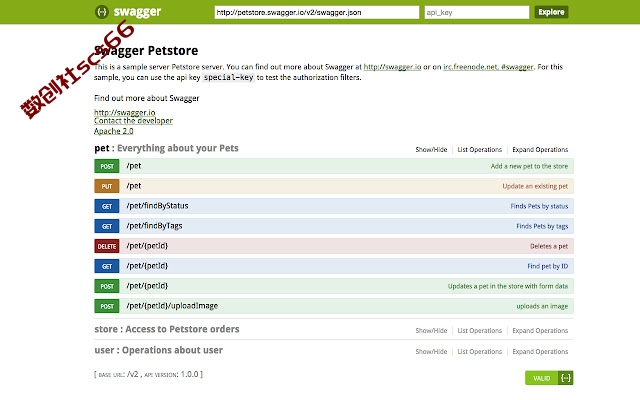
Task: Expand the /pet/findByTags operation
Action: point(154,226)
